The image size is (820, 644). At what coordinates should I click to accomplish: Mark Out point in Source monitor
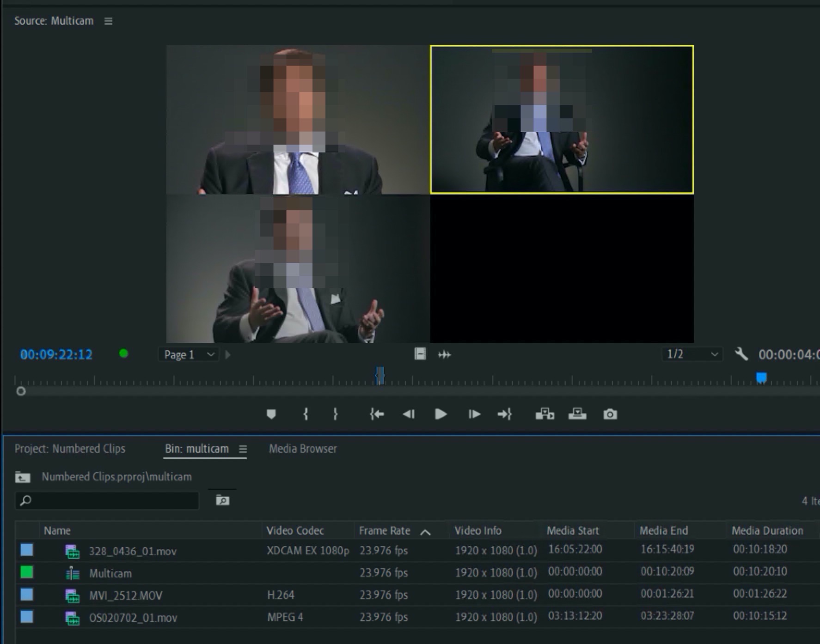tap(336, 414)
